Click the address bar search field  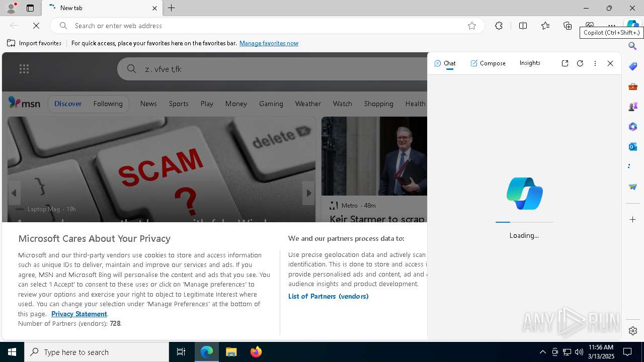click(267, 26)
